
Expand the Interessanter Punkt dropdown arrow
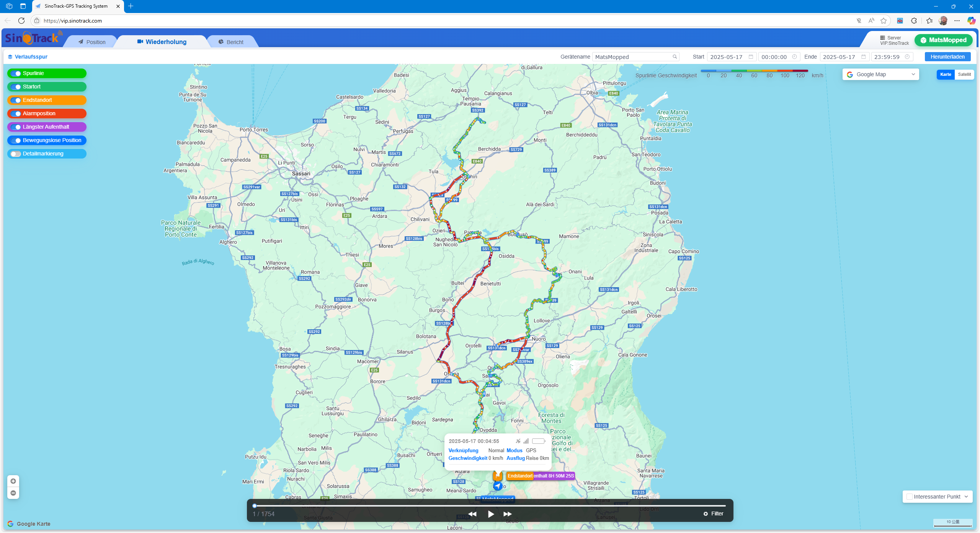coord(966,497)
